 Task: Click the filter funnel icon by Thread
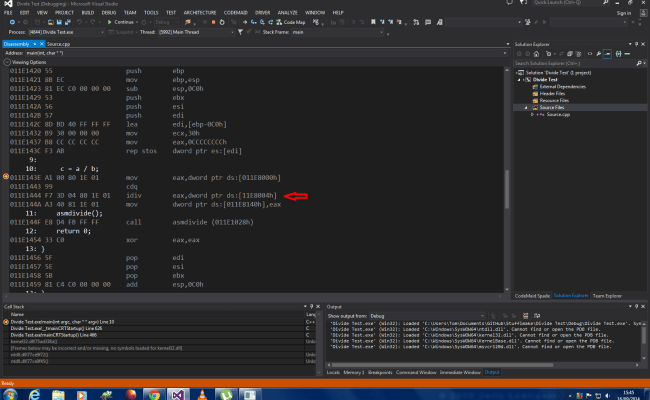point(240,32)
